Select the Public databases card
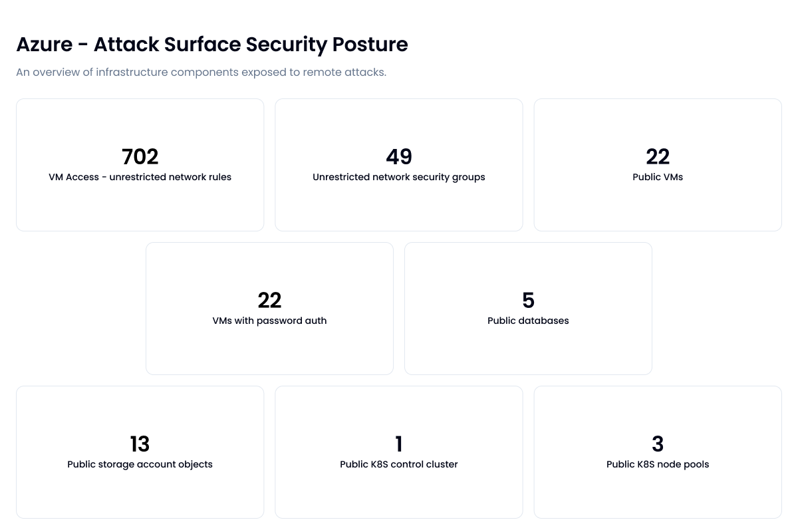Viewport: 798px width, 532px height. click(x=528, y=308)
